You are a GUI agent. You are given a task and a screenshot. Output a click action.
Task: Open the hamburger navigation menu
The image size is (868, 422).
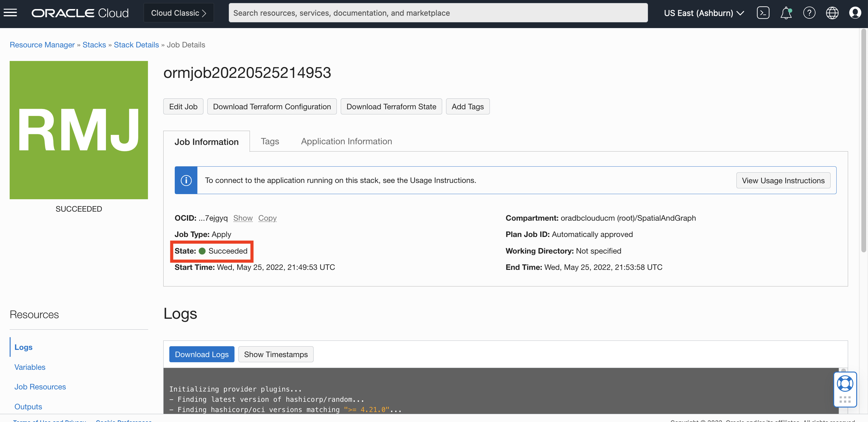point(10,13)
